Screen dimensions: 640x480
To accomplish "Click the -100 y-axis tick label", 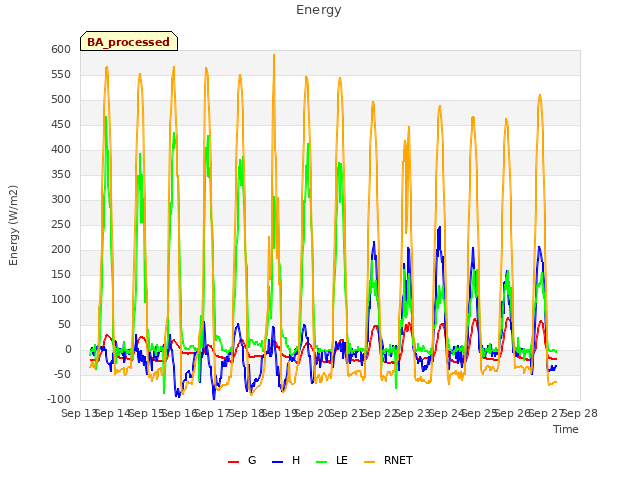I will [x=59, y=400].
